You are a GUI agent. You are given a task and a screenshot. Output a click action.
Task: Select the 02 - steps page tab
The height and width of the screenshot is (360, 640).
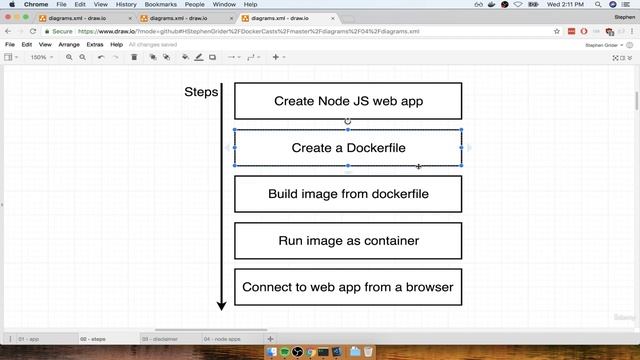coord(109,339)
